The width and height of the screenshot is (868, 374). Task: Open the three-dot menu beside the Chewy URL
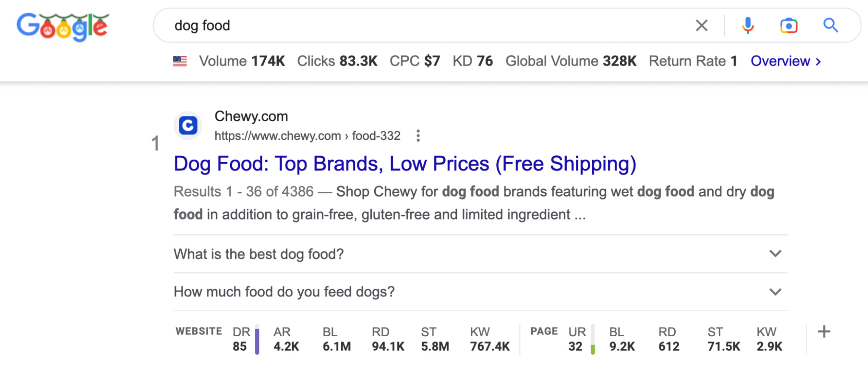[x=418, y=136]
